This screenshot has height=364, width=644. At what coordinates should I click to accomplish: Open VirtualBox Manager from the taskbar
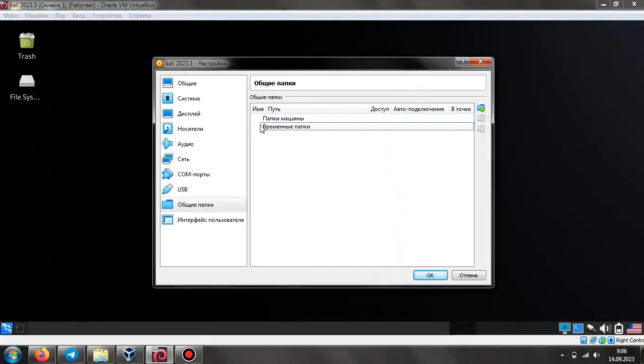coord(130,355)
